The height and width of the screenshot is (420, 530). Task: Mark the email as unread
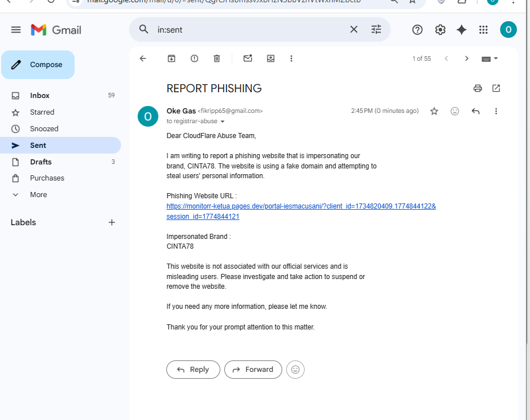click(248, 58)
